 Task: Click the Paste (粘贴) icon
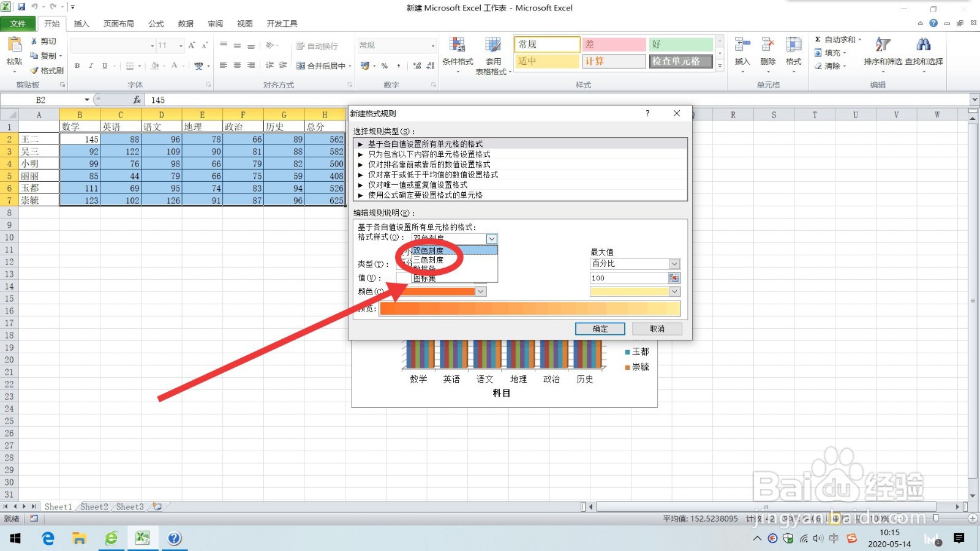pyautogui.click(x=14, y=45)
